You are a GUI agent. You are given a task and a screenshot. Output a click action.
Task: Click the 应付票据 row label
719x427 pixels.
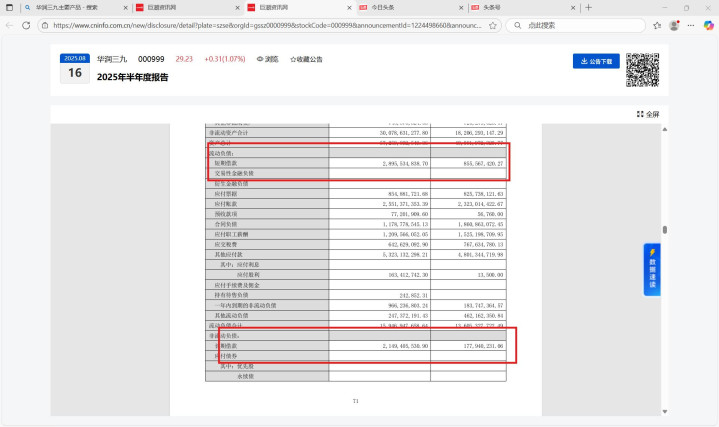tap(226, 194)
